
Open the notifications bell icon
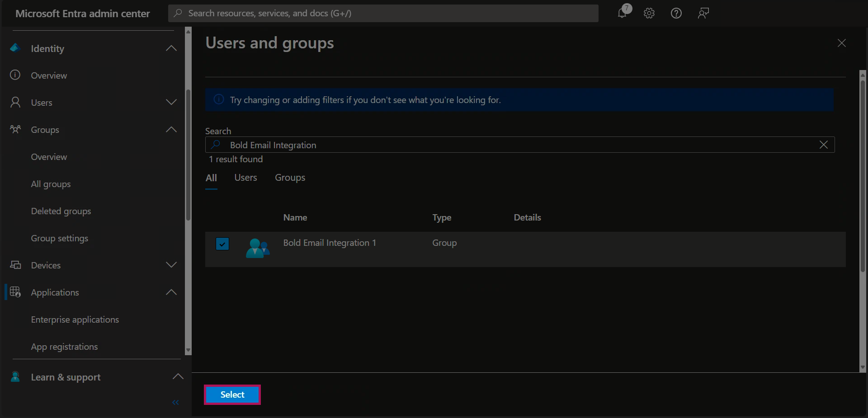point(623,13)
